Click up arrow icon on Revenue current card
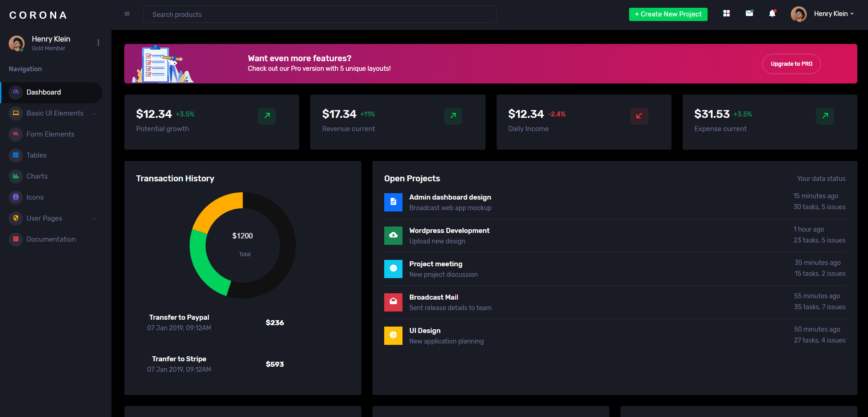 453,116
